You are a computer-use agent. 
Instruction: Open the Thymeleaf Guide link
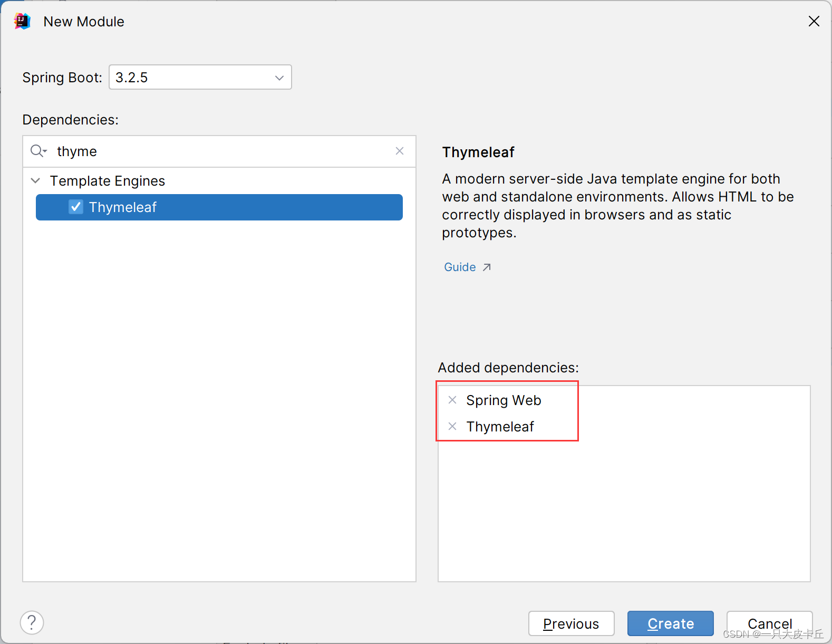click(x=460, y=267)
